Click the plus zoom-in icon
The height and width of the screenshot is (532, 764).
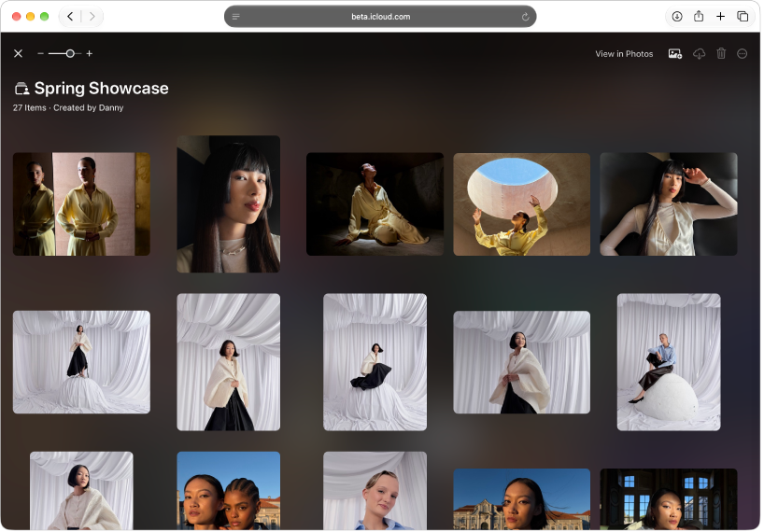tap(89, 53)
